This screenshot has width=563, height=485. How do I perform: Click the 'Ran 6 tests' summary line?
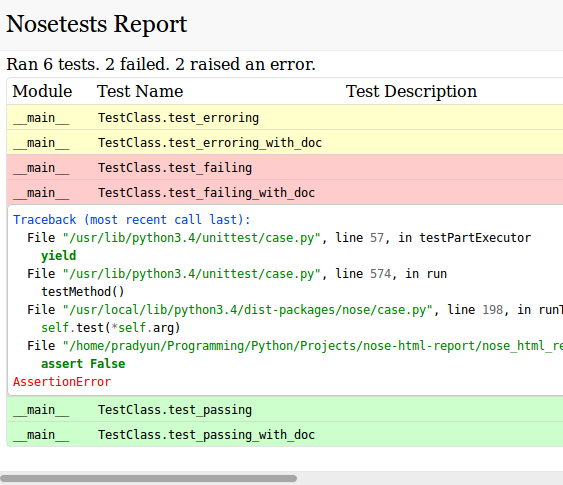161,64
